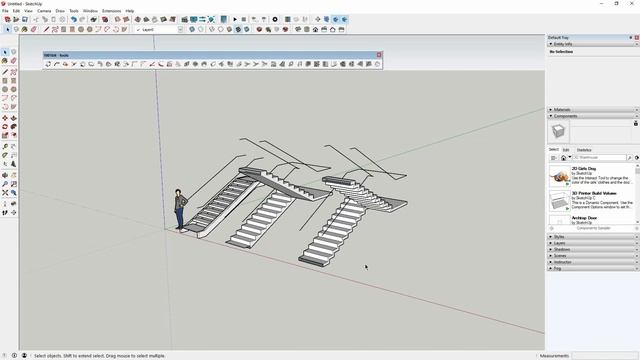Select the Tape Measure tool
This screenshot has width=640, height=360.
coord(5,147)
